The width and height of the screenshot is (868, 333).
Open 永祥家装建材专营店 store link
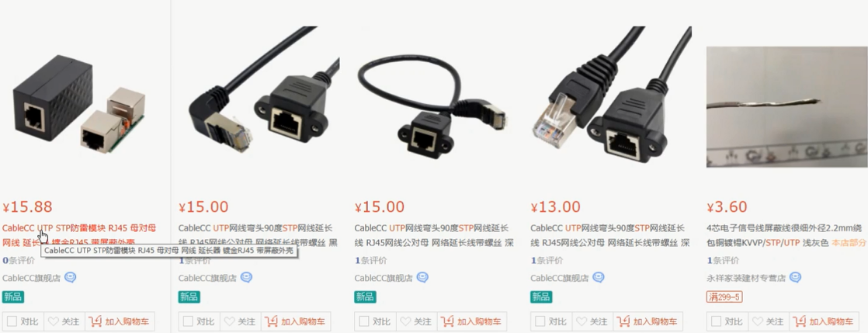tap(747, 278)
